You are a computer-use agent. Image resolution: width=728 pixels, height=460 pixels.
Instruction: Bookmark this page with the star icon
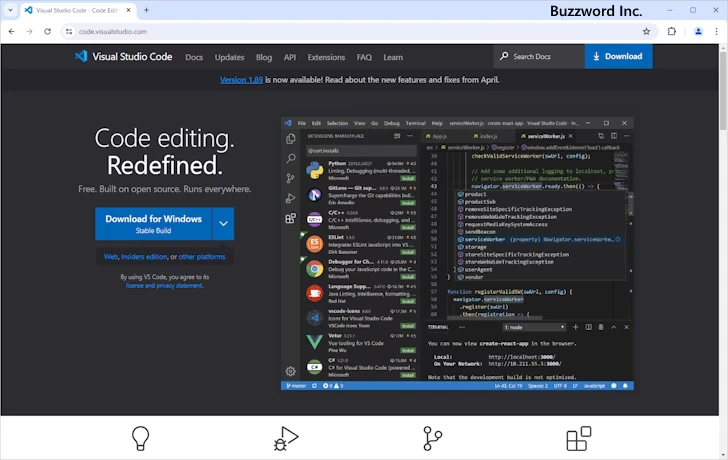(646, 31)
